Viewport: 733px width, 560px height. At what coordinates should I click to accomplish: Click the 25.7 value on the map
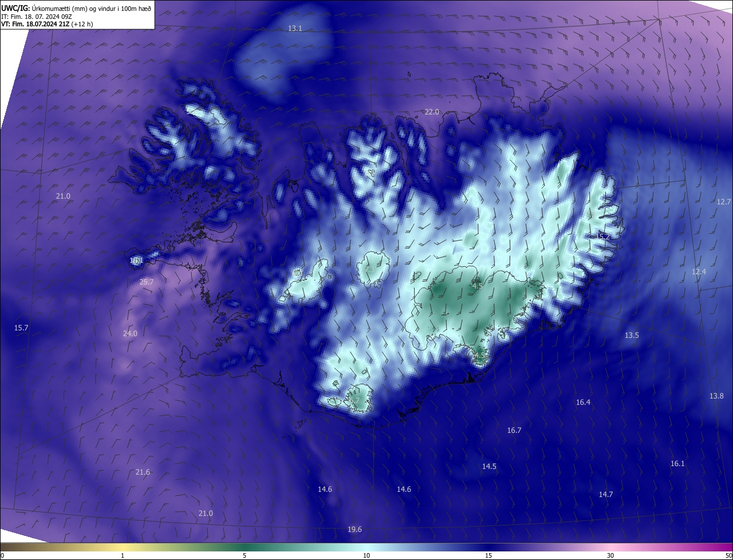(147, 282)
